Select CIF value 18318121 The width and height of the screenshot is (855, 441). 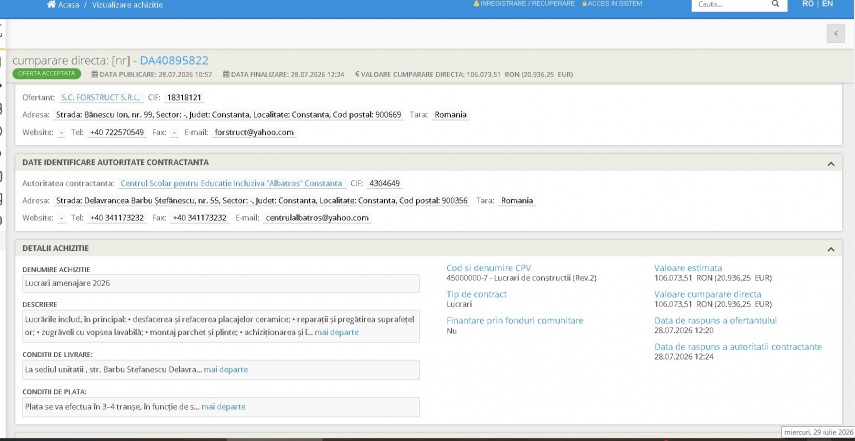pos(184,98)
